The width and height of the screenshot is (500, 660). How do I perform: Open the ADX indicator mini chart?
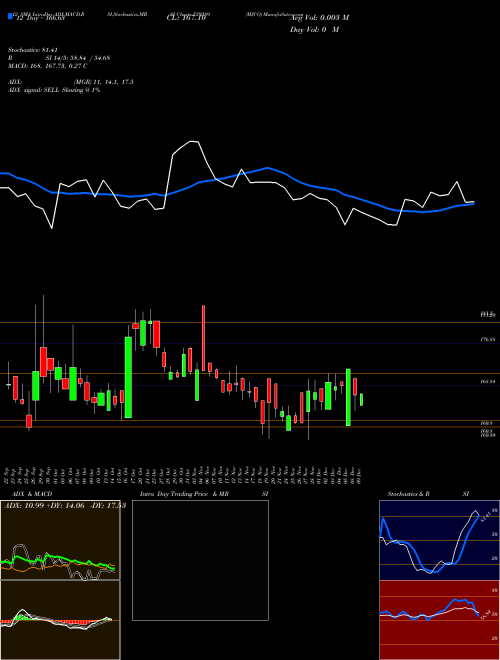coord(60,540)
